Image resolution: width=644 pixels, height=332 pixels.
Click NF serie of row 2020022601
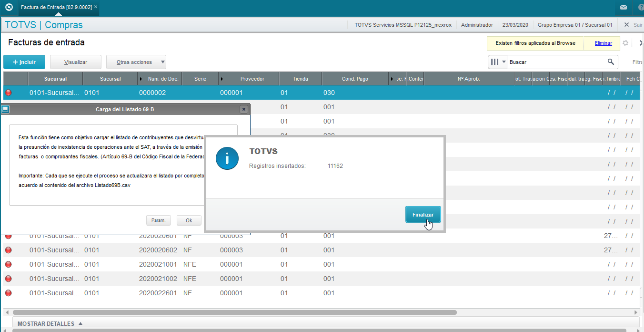click(187, 293)
